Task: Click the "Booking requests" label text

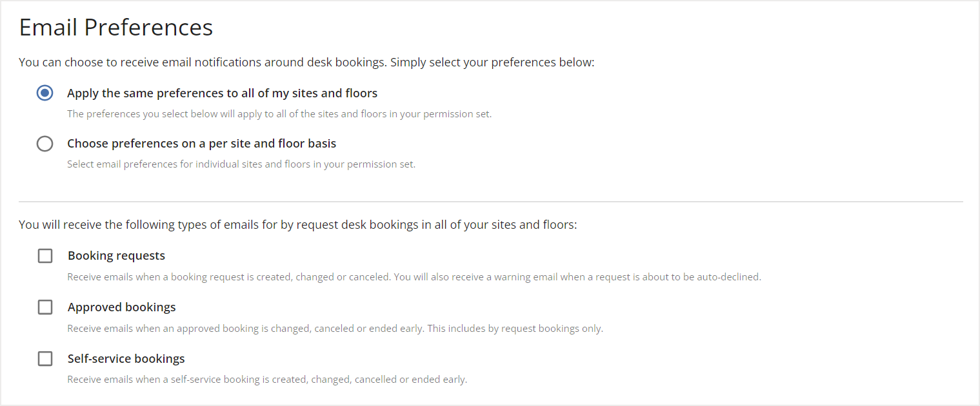Action: (116, 255)
